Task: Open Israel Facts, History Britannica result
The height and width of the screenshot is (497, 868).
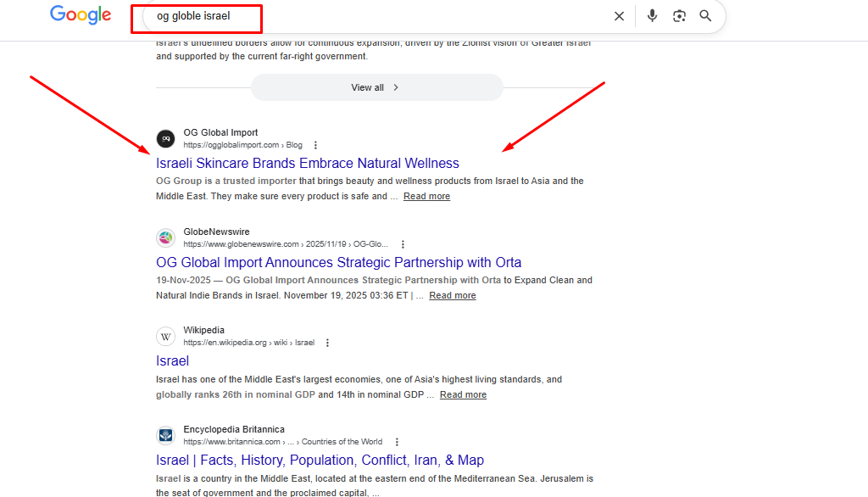Action: coord(320,460)
